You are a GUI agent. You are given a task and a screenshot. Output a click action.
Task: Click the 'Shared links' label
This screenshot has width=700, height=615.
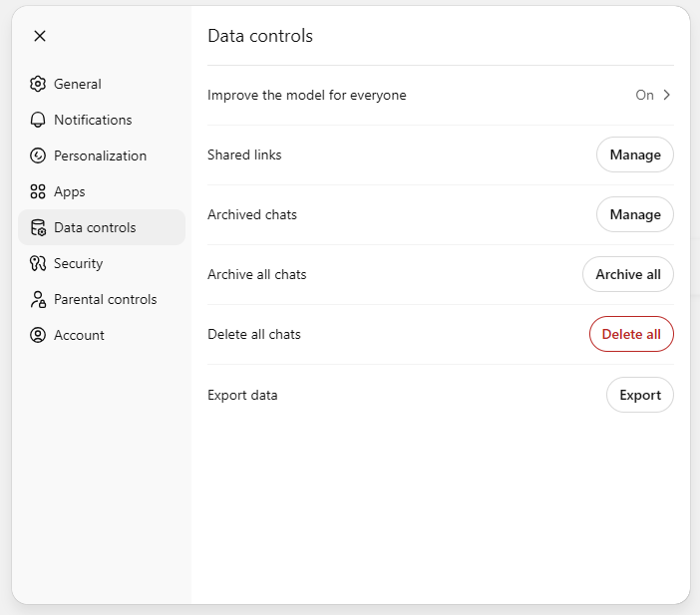244,154
